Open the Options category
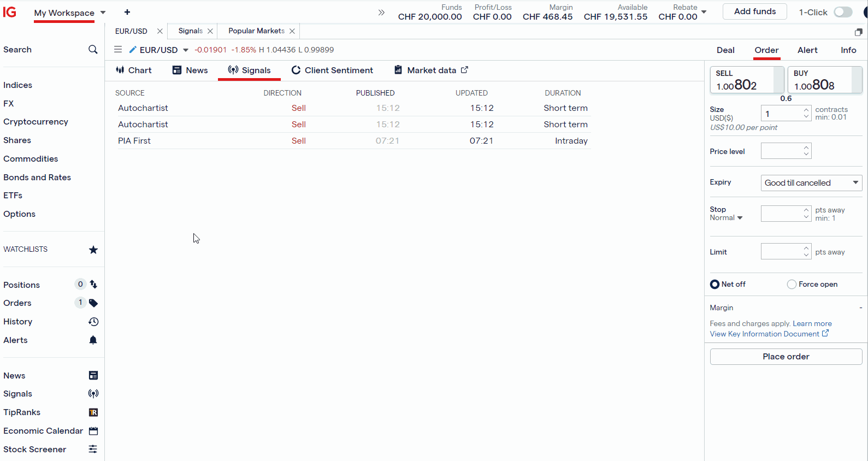This screenshot has height=461, width=868. point(19,214)
